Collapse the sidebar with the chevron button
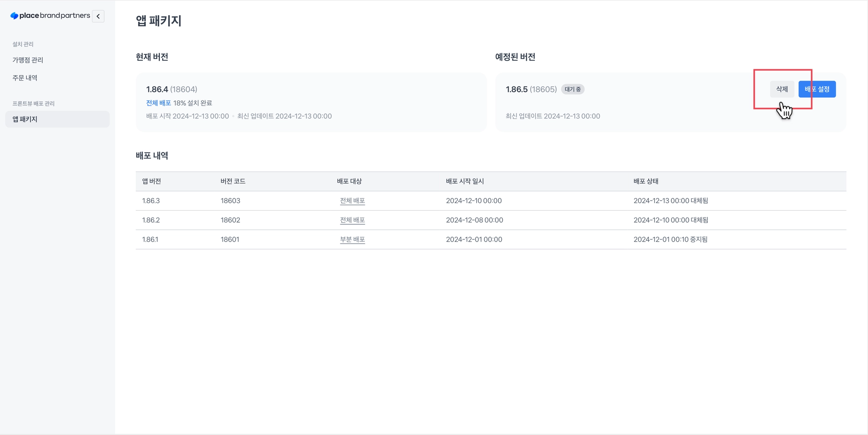Image resolution: width=868 pixels, height=435 pixels. pyautogui.click(x=98, y=16)
